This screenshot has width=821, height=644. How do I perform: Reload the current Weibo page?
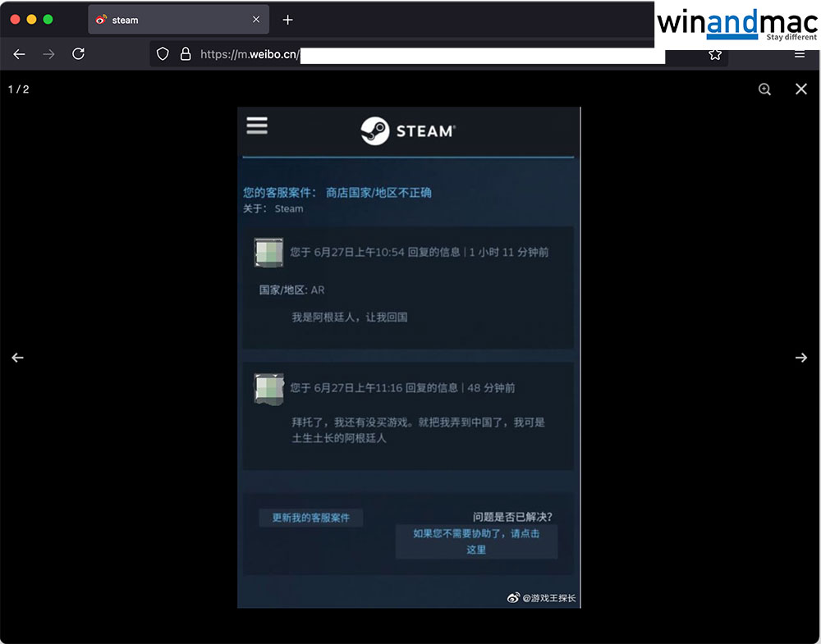tap(78, 54)
